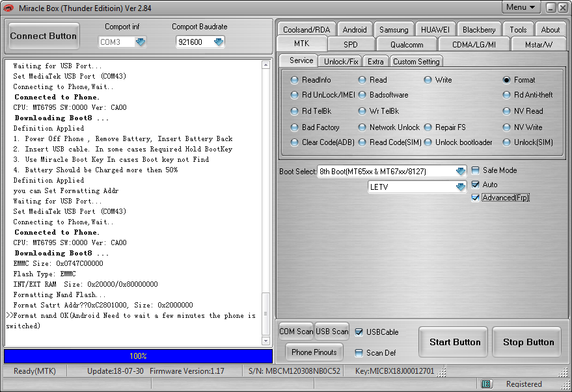572x392 pixels.
Task: Switch to the Samsung tab
Action: [394, 29]
